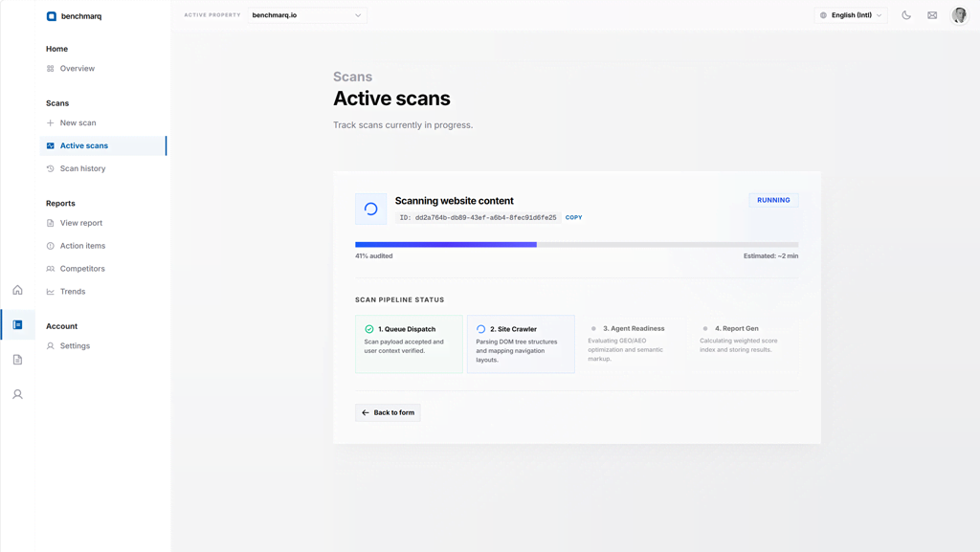Click the SCAN PIPELINE STATUS heading
The image size is (980, 552).
click(x=399, y=299)
